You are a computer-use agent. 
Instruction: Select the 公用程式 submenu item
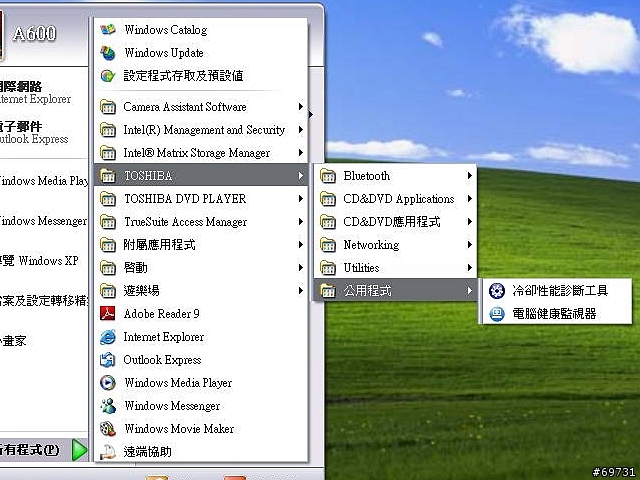click(395, 291)
